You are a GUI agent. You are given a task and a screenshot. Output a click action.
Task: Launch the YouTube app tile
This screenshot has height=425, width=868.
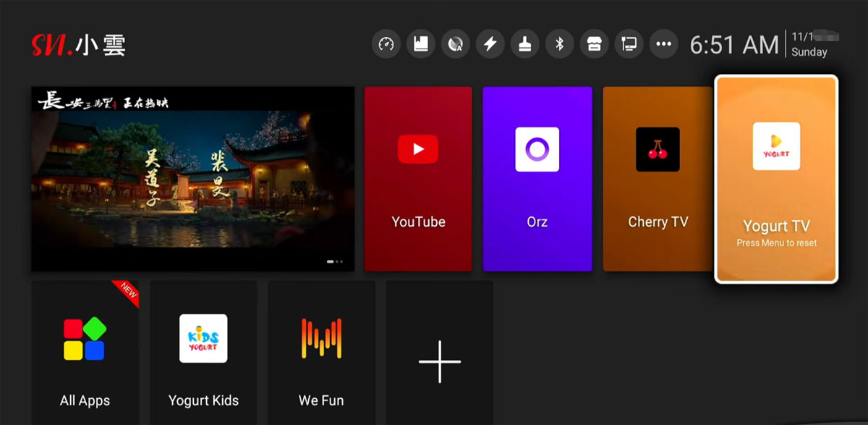coord(418,179)
